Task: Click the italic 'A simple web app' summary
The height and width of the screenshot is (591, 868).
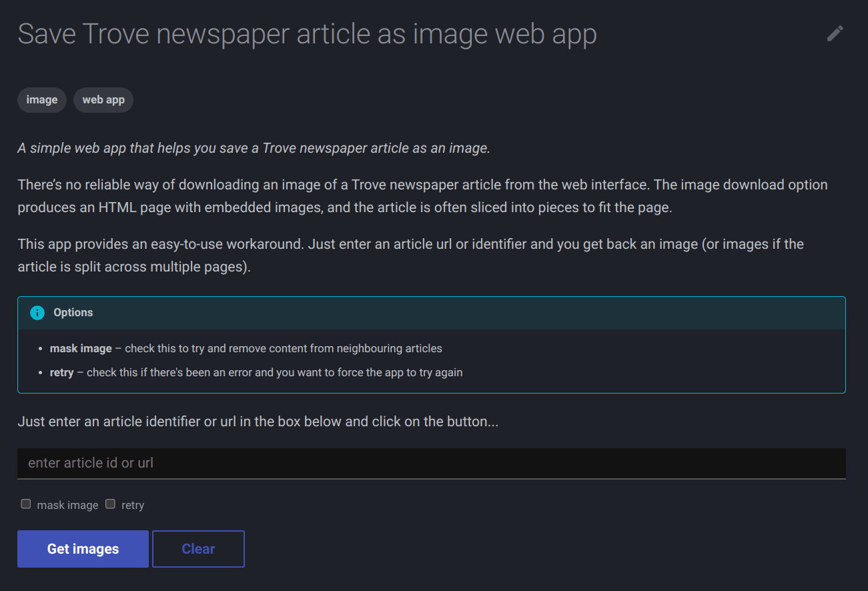Action: click(254, 148)
